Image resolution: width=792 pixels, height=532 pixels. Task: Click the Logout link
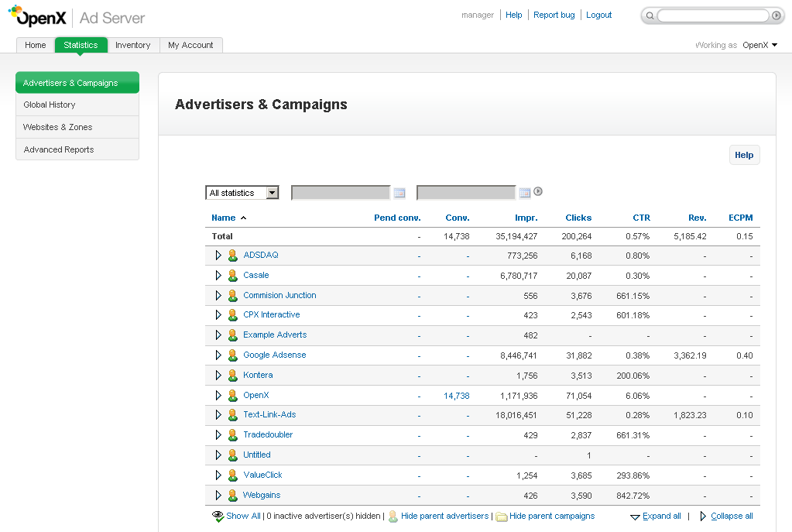598,15
